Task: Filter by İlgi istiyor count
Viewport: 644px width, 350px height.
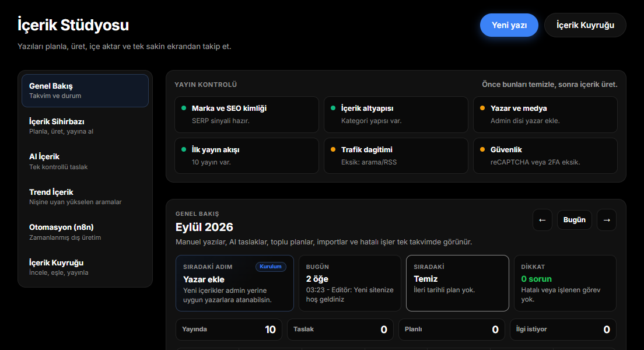Action: pos(563,330)
